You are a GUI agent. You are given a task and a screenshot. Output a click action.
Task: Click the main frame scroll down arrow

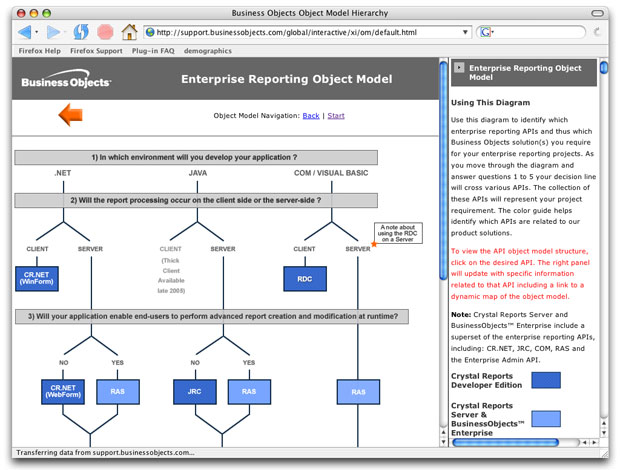[443, 442]
